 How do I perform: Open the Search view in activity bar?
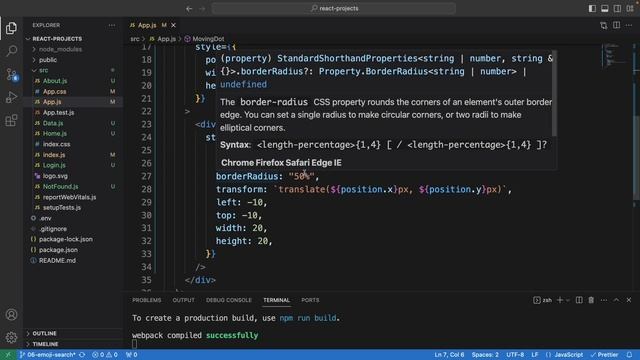11,51
